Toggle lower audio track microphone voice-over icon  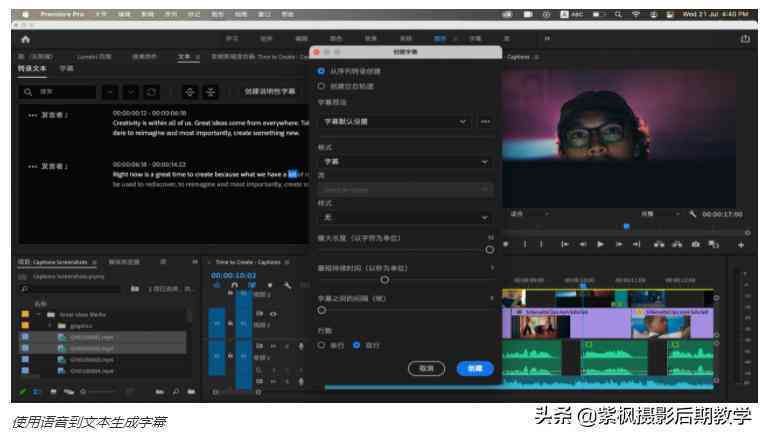301,381
